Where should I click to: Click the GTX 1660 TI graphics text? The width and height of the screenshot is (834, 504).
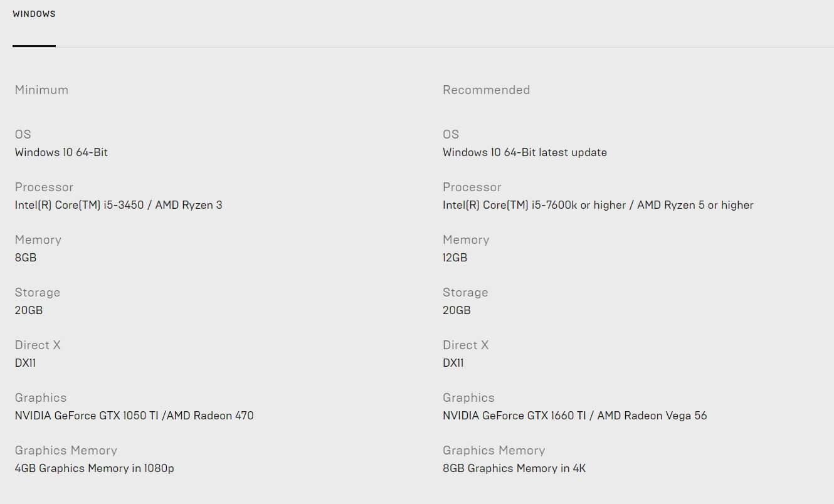[574, 416]
